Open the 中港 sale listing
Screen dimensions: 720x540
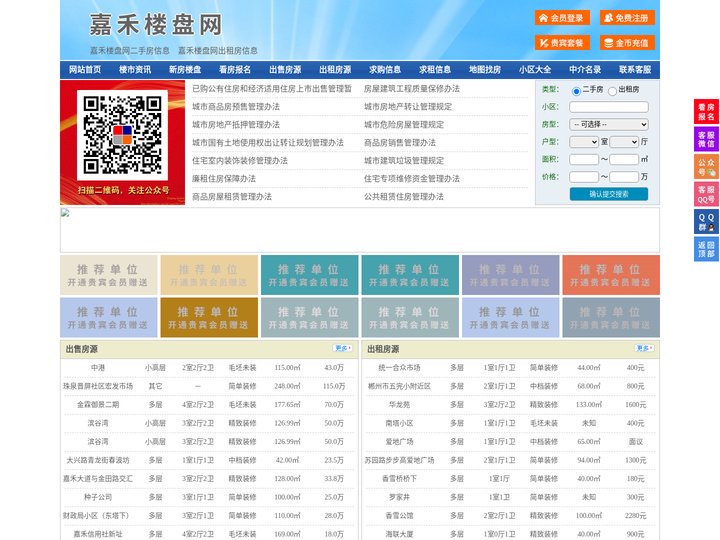pos(98,368)
